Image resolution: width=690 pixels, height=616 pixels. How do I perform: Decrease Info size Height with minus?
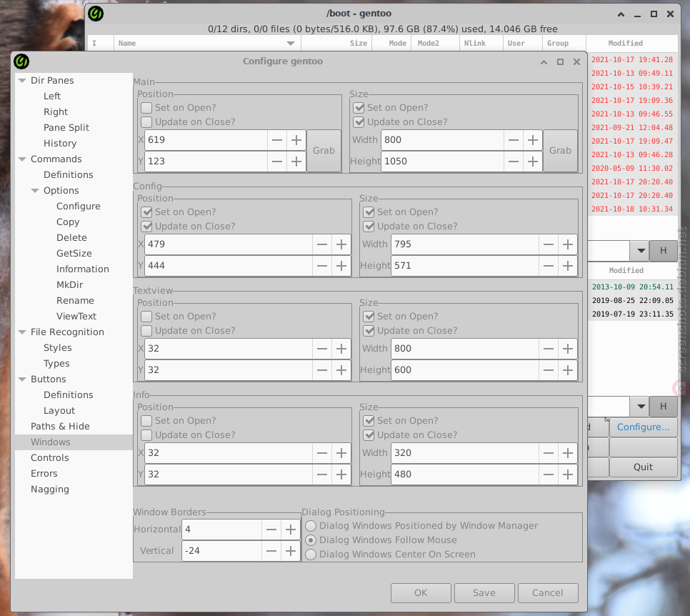click(549, 475)
